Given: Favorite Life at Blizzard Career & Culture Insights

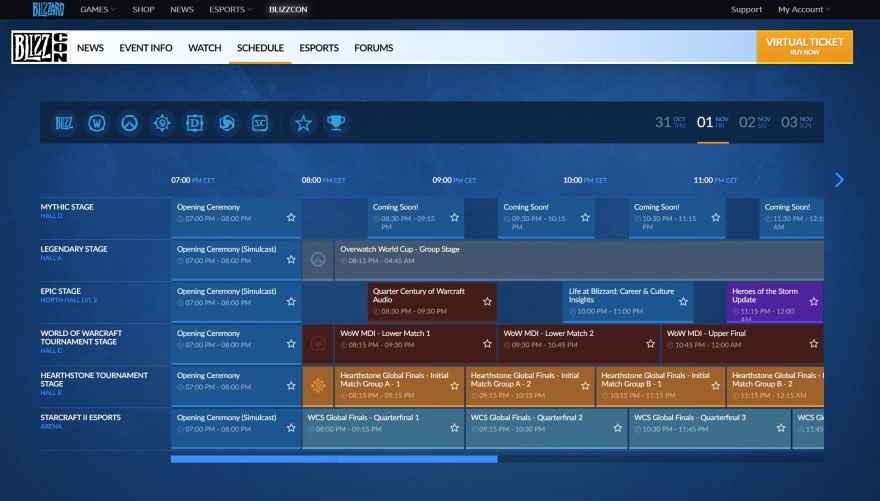Looking at the screenshot, I should coord(683,301).
